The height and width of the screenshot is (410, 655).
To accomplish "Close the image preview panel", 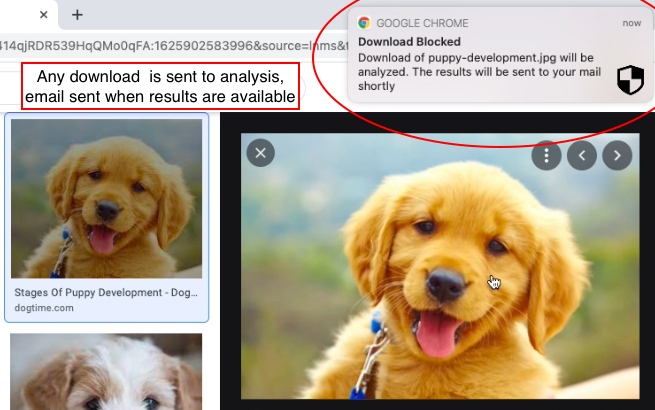I will tap(260, 153).
